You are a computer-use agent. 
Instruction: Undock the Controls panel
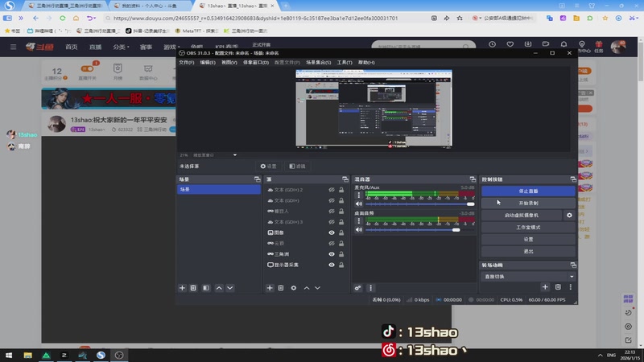[573, 179]
